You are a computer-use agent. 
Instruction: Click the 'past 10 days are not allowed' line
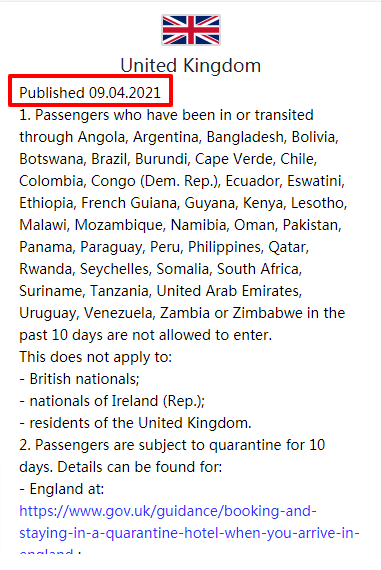coord(145,335)
